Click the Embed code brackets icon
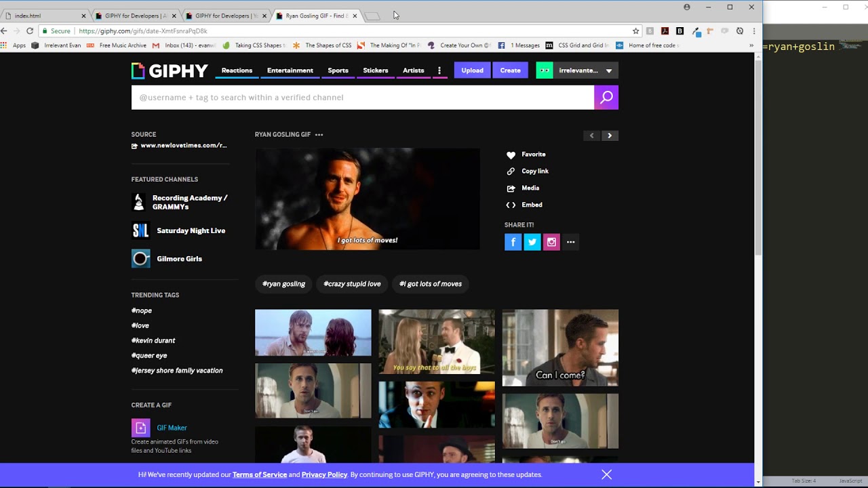 511,205
